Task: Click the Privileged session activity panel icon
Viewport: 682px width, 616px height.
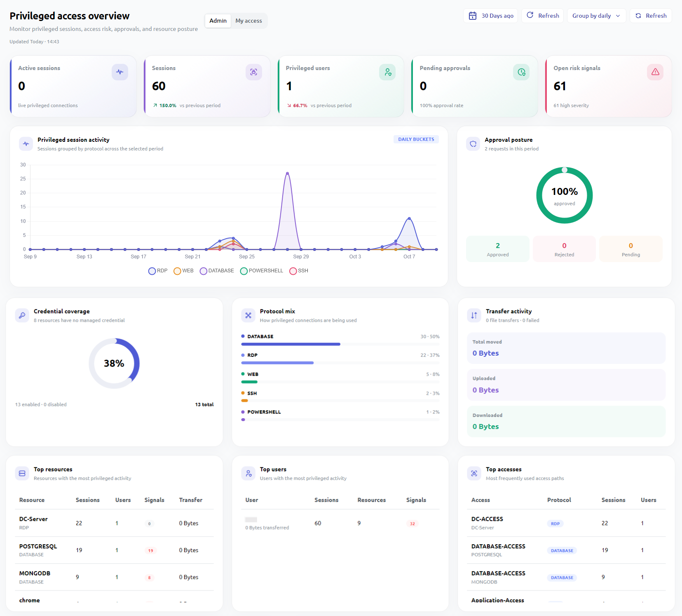Action: pos(26,144)
